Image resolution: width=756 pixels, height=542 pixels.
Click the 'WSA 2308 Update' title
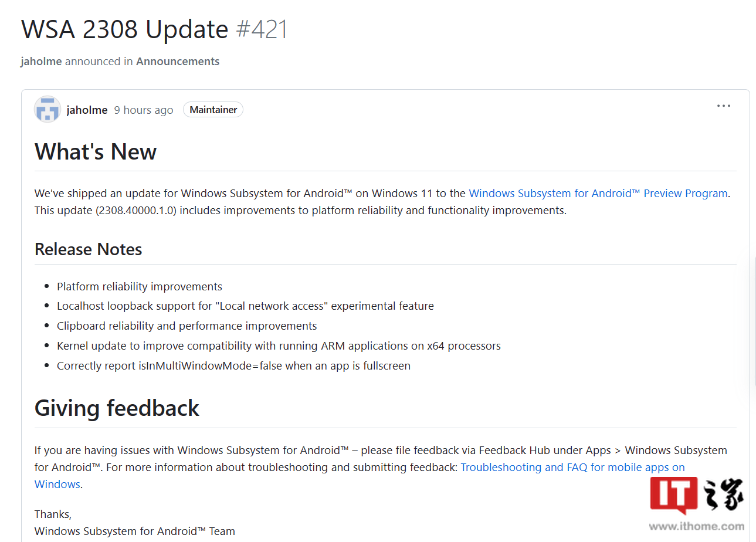124,29
